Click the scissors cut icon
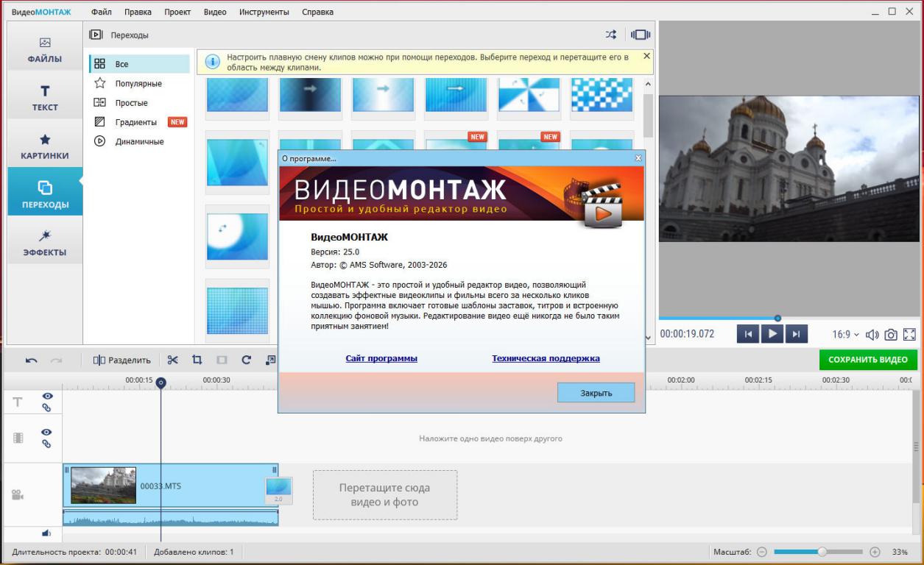This screenshot has height=565, width=924. tap(172, 360)
